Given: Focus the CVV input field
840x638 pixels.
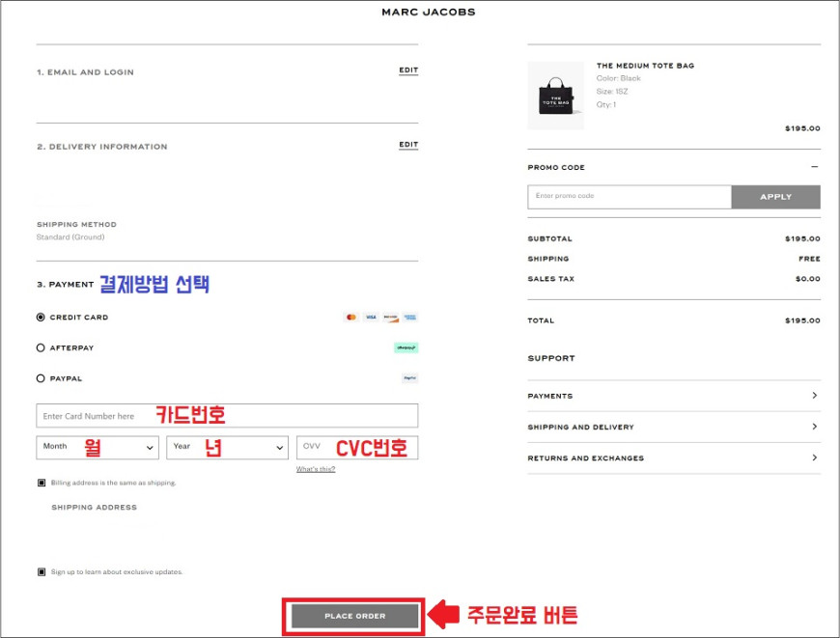Looking at the screenshot, I should click(x=357, y=447).
